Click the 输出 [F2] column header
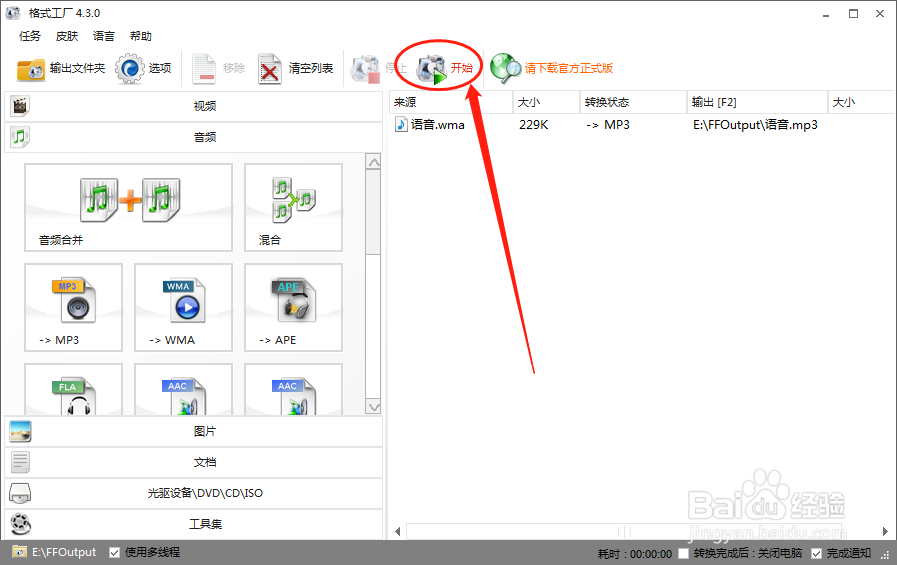Screen dimensions: 897x565 tap(757, 102)
